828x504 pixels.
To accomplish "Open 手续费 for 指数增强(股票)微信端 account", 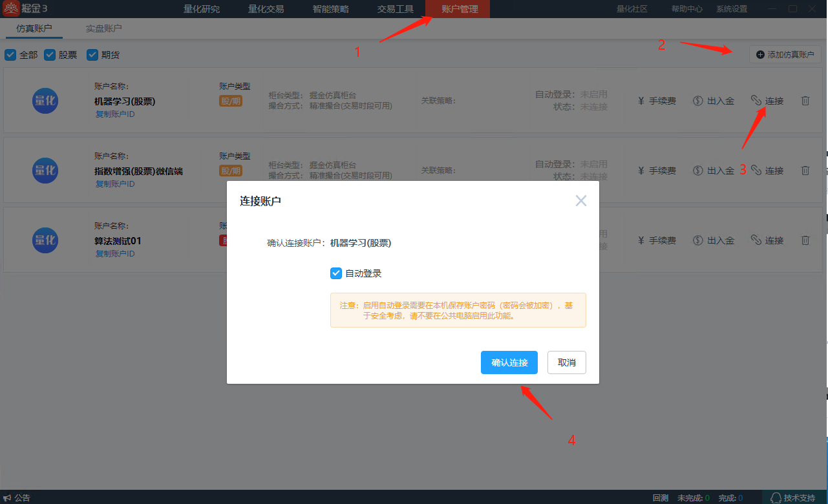I will pyautogui.click(x=657, y=171).
